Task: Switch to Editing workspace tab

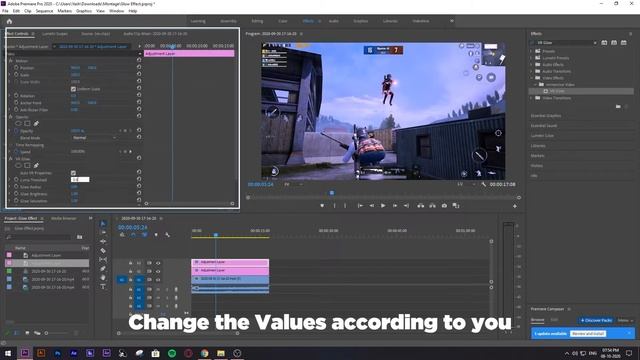Action: tap(257, 21)
